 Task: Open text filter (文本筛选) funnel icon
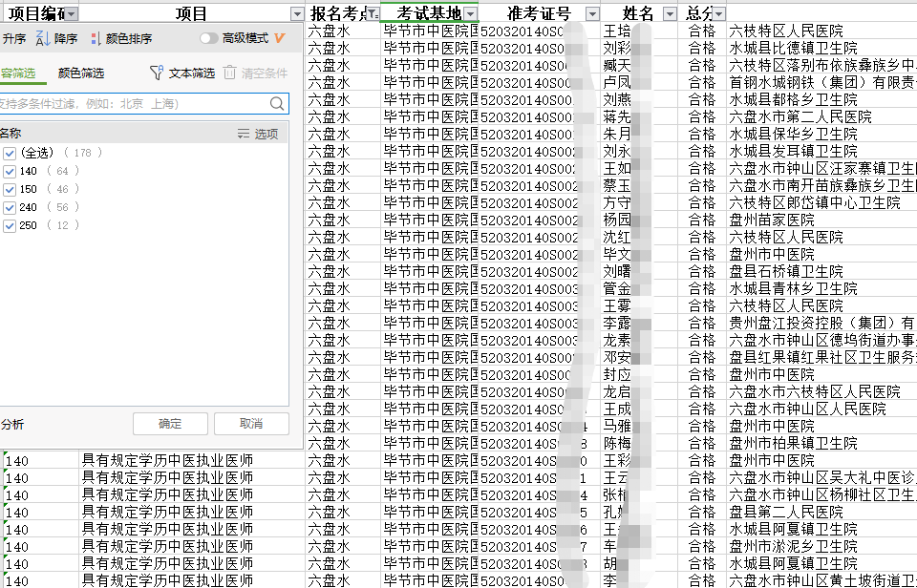coord(158,73)
